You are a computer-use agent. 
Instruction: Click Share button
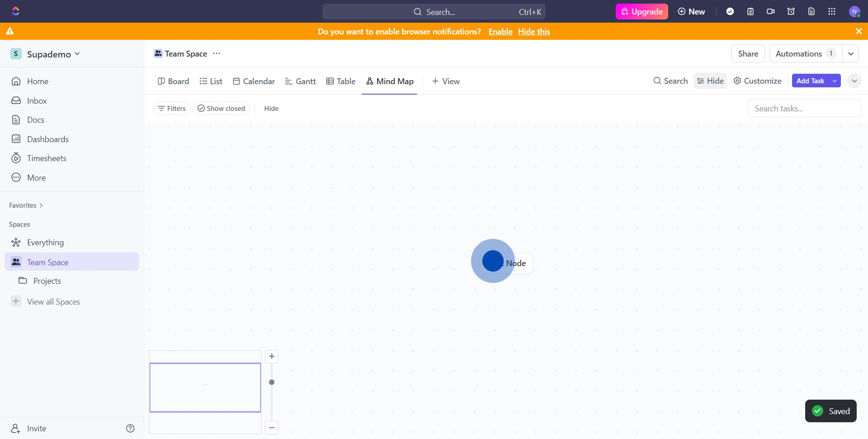(x=748, y=53)
